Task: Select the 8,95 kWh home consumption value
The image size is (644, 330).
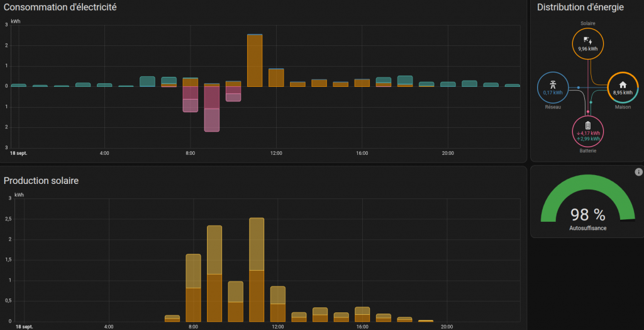Action: click(x=623, y=92)
